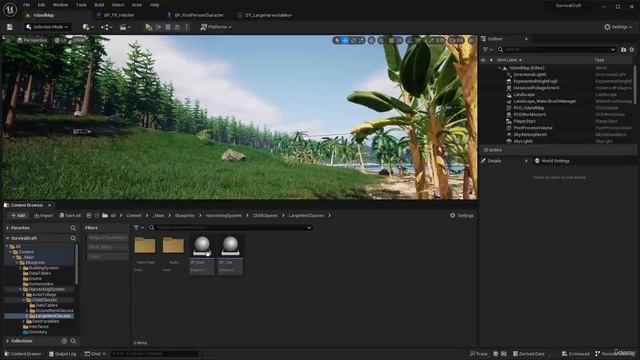Click the eject button in play toolbar
The height and width of the screenshot is (360, 640).
point(177,27)
